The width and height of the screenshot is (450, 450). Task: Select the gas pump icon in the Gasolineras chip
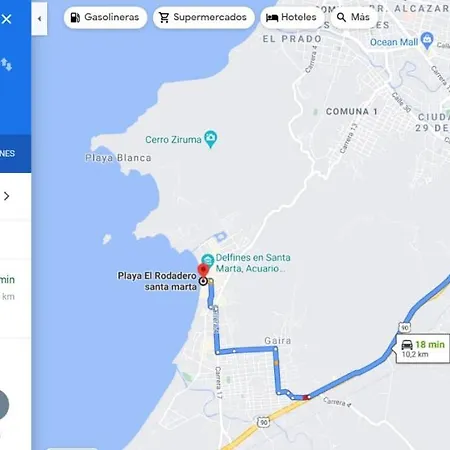pos(75,17)
